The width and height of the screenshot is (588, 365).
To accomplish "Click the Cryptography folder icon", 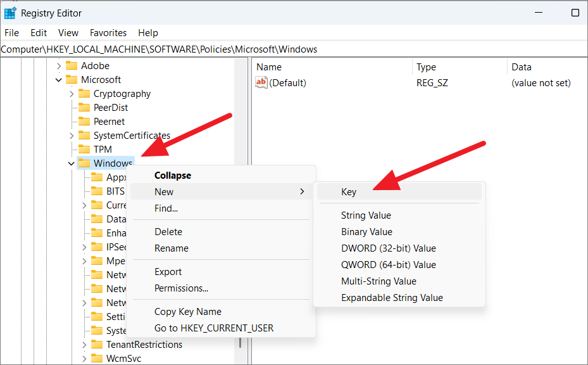I will pos(84,94).
